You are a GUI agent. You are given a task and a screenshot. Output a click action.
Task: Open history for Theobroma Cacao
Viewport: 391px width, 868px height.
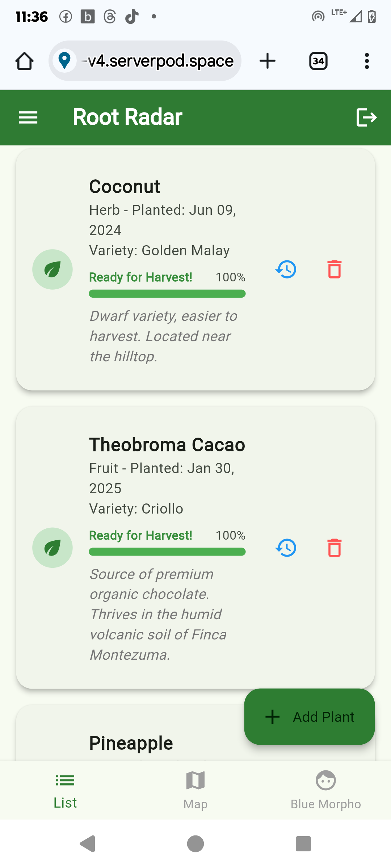[x=286, y=548]
